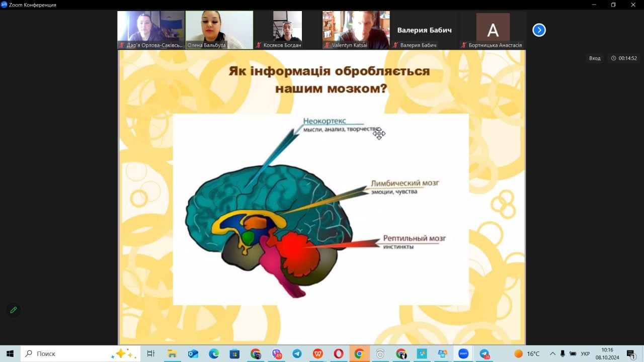
Task: Open weather widget showing 16°C
Action: [x=527, y=353]
